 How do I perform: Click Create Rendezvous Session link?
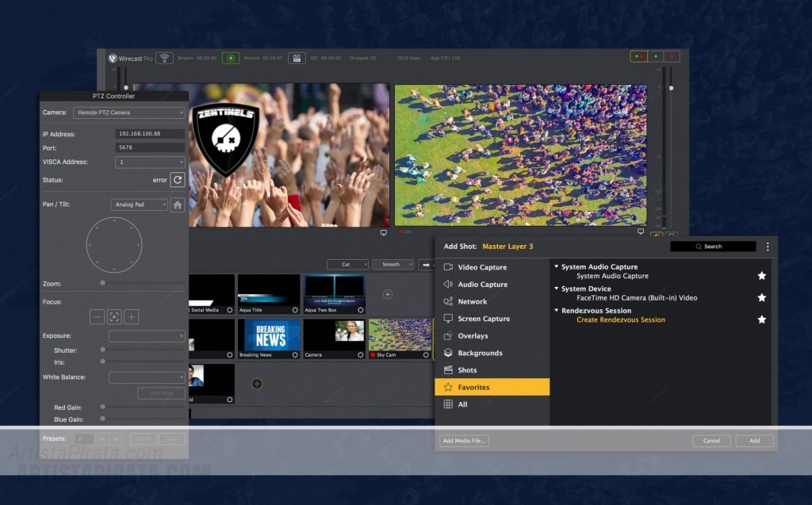click(621, 319)
